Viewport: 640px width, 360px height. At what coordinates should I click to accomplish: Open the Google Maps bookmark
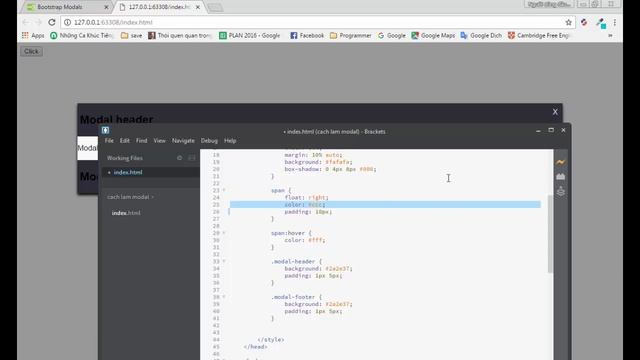pyautogui.click(x=433, y=36)
